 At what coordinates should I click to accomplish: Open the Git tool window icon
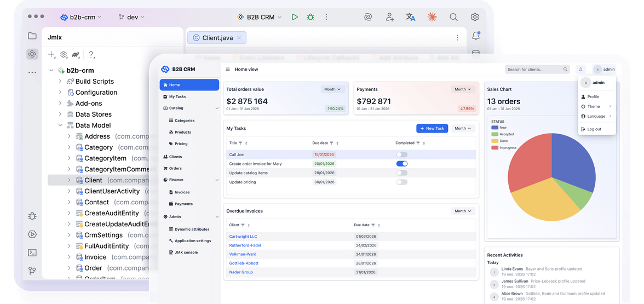[x=32, y=271]
